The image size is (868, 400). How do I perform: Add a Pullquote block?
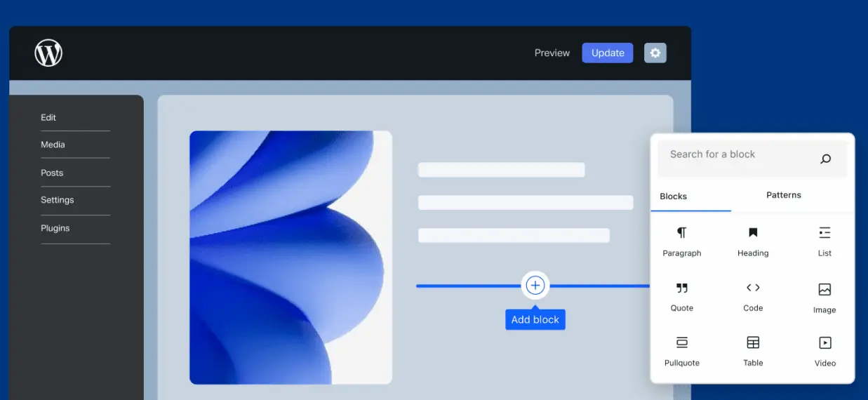coord(681,343)
